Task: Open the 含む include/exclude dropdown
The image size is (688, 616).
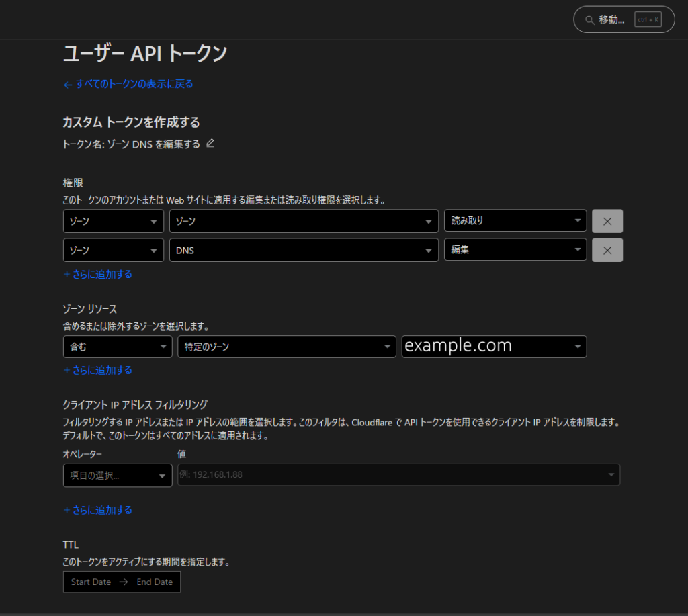Action: (x=117, y=347)
